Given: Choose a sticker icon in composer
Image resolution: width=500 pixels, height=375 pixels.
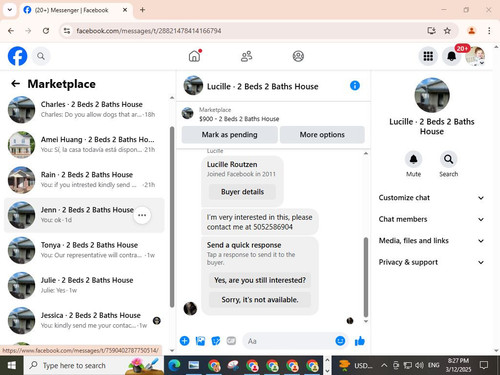Looking at the screenshot, I should pos(216,341).
